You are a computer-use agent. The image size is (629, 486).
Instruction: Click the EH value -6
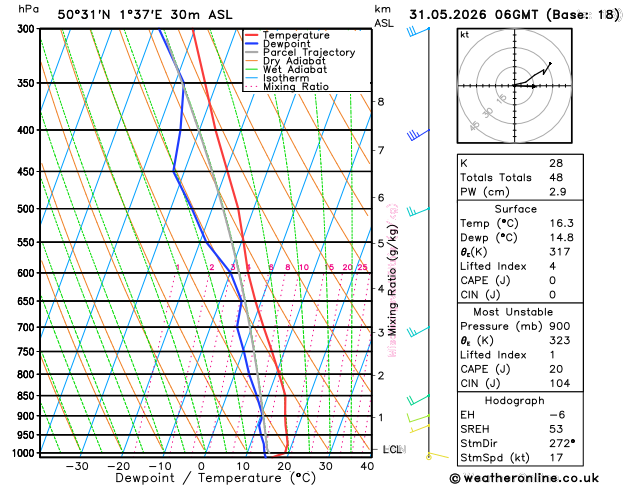556,415
